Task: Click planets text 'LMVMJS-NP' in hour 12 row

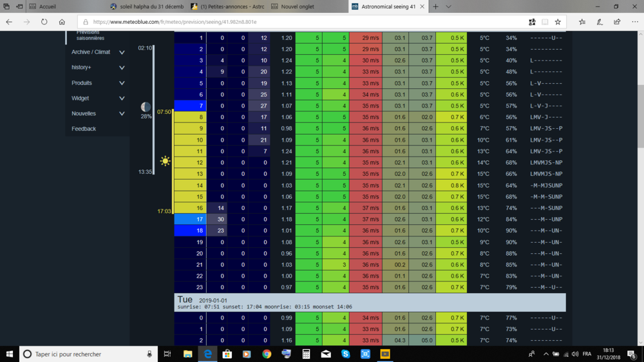Action: (x=546, y=163)
